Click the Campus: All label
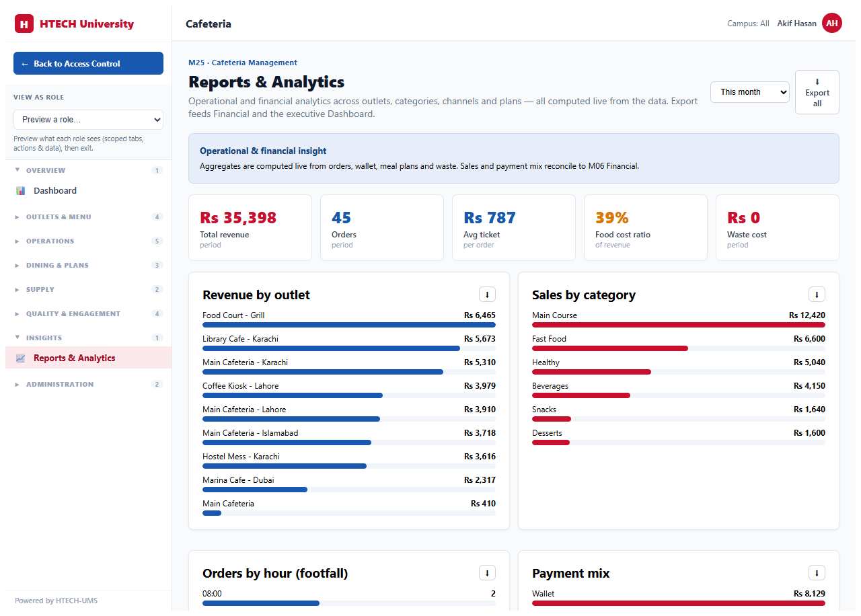The width and height of the screenshot is (861, 616). click(x=748, y=24)
